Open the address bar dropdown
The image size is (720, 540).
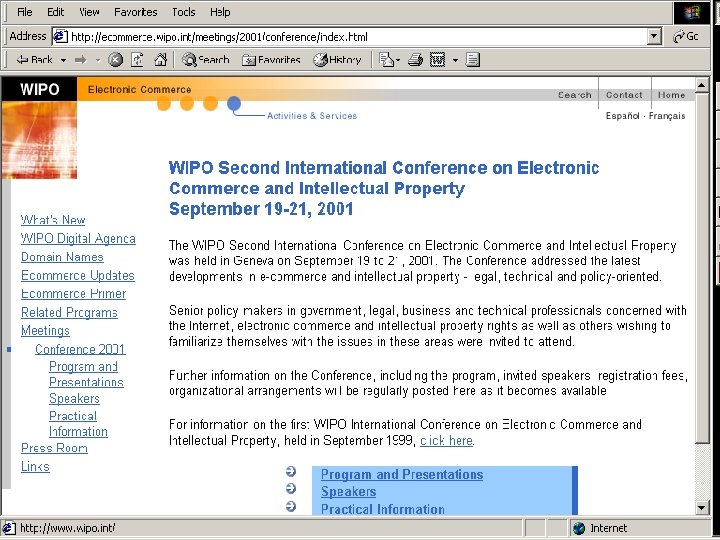click(654, 37)
